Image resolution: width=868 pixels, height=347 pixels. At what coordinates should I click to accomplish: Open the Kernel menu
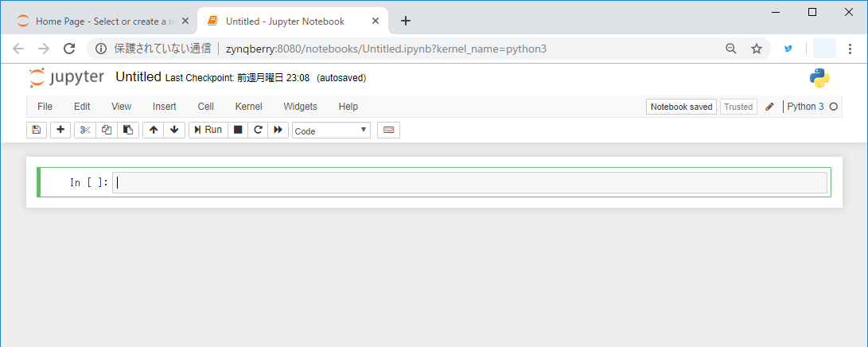pos(248,107)
